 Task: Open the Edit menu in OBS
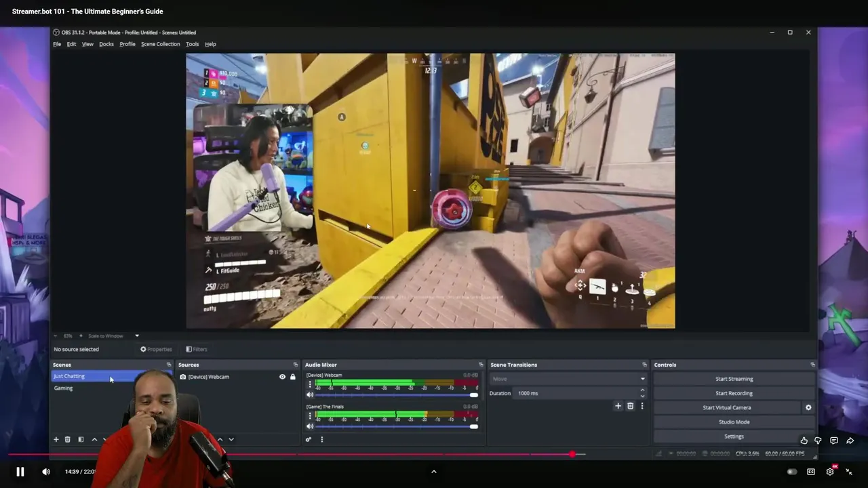coord(71,44)
